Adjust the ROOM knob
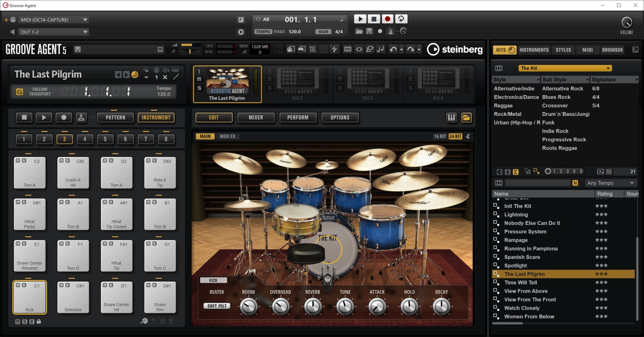Viewport: 644px width, 337px height. [249, 307]
